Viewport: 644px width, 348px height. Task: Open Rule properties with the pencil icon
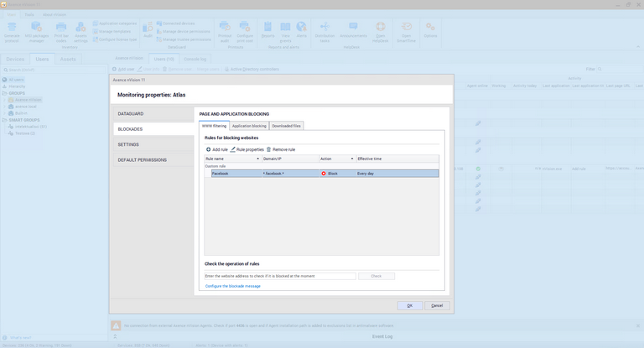(233, 149)
